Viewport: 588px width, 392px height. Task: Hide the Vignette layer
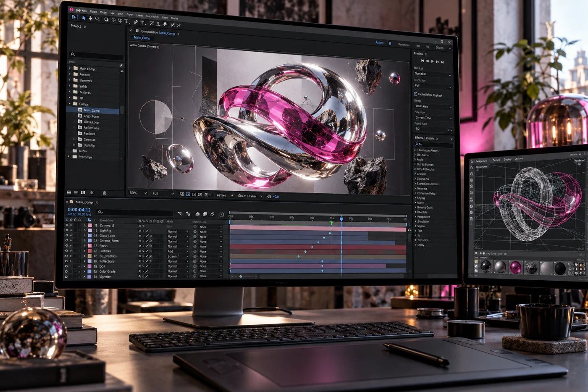(x=66, y=276)
